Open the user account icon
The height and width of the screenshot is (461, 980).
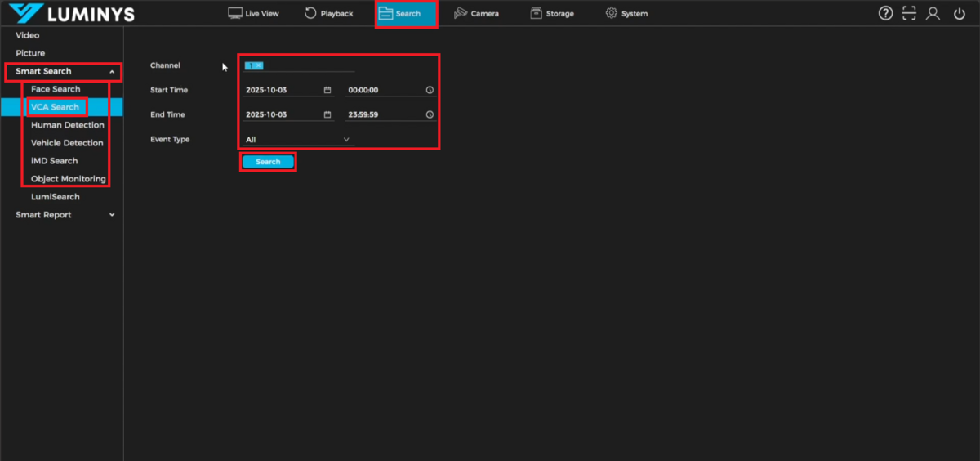[x=933, y=13]
